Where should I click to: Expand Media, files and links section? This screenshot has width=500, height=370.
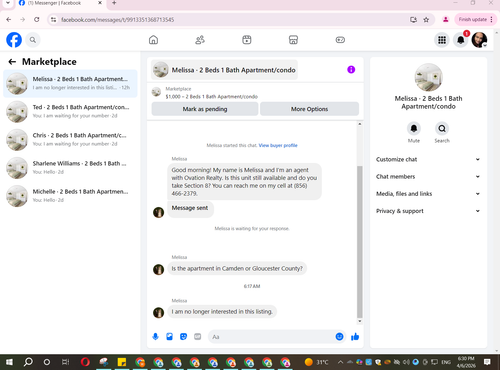[428, 194]
